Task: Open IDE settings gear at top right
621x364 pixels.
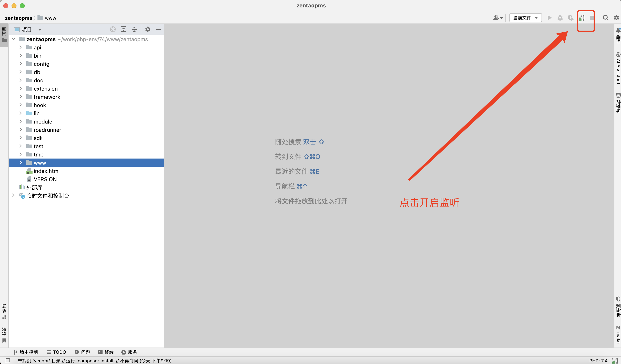Action: point(616,18)
